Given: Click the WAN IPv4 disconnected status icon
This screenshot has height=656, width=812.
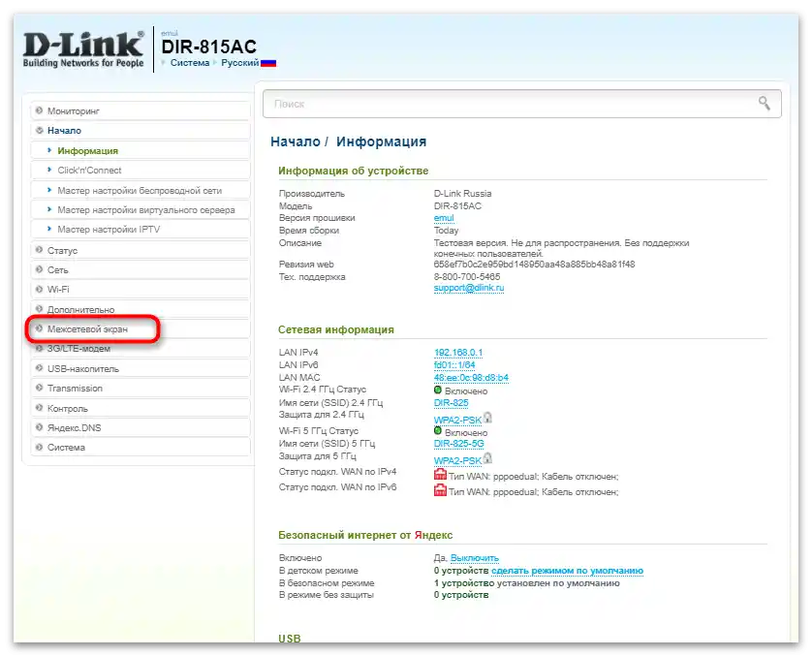Looking at the screenshot, I should 440,474.
